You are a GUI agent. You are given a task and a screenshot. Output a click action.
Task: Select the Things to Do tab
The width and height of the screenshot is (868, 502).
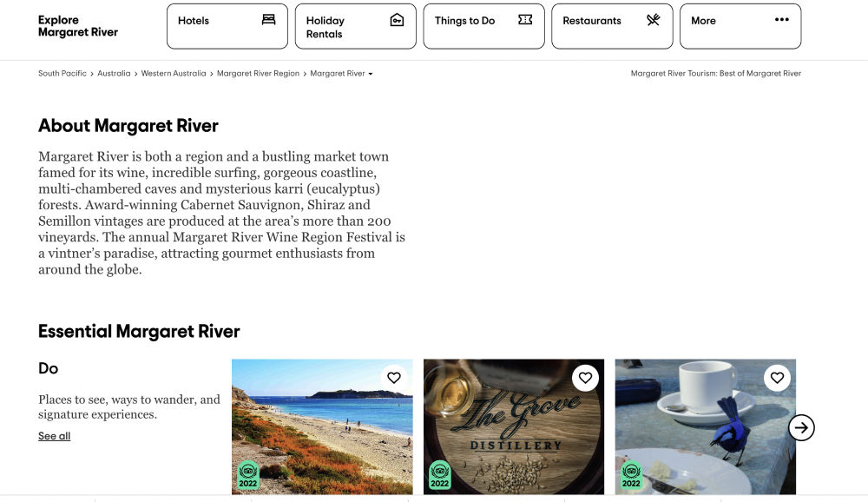pos(483,26)
